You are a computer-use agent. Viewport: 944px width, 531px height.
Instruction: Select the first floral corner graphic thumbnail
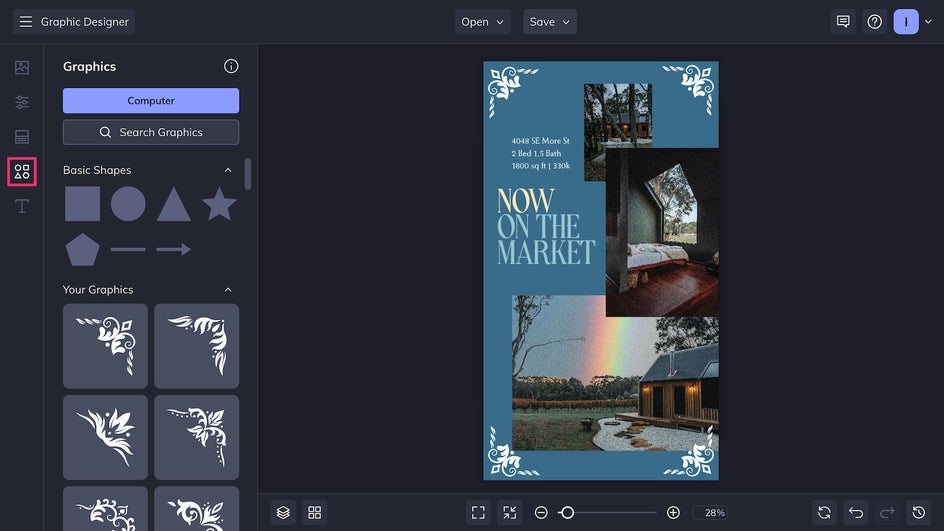105,346
